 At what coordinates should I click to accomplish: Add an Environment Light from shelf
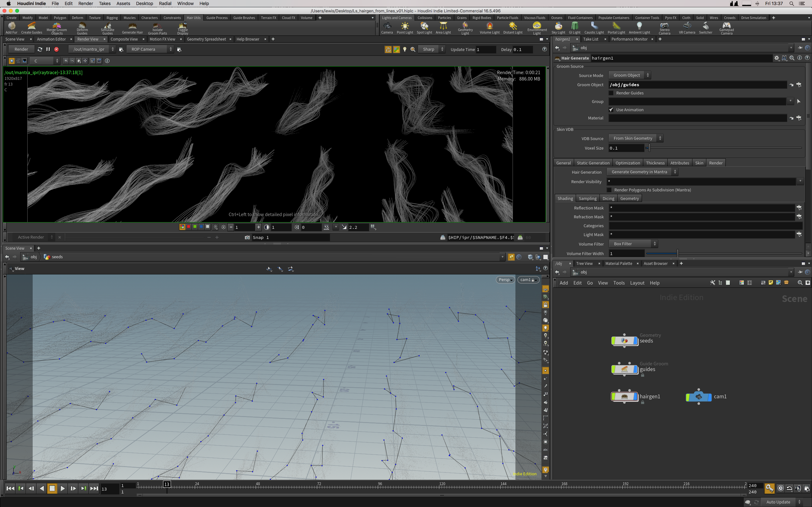[537, 28]
